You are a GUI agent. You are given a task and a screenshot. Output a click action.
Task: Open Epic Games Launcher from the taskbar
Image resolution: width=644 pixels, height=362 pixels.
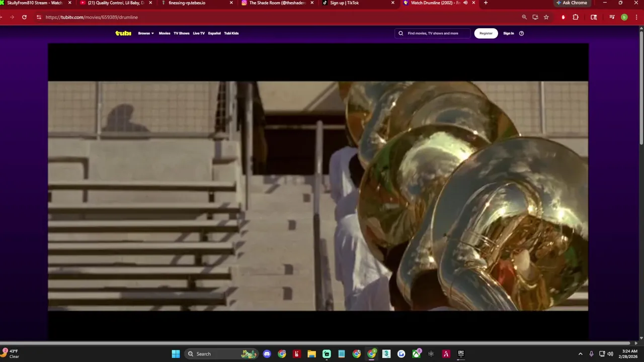(x=461, y=354)
